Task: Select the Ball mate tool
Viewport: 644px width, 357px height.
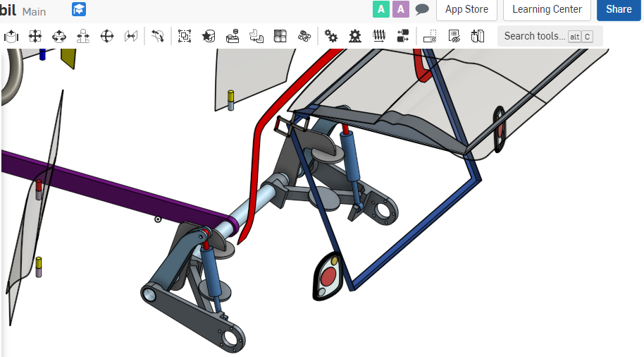Action: click(x=107, y=36)
